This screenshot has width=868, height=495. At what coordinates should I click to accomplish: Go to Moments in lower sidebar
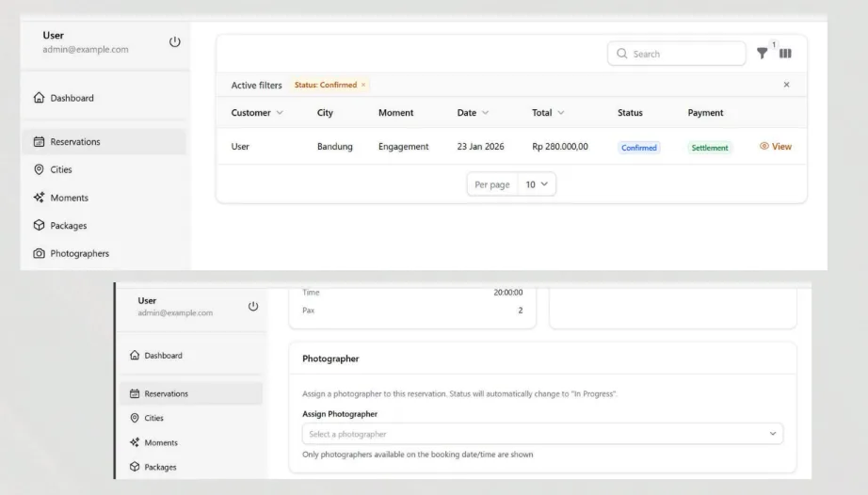(x=191, y=442)
